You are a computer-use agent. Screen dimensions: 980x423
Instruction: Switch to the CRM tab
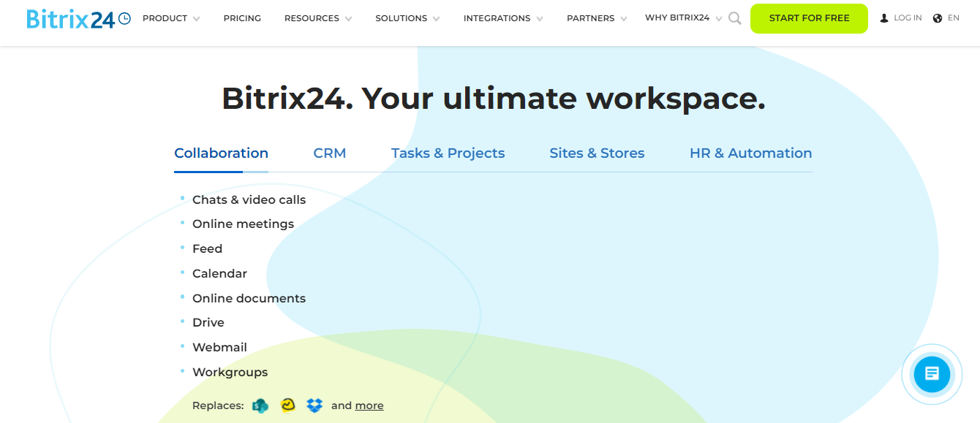(x=330, y=153)
